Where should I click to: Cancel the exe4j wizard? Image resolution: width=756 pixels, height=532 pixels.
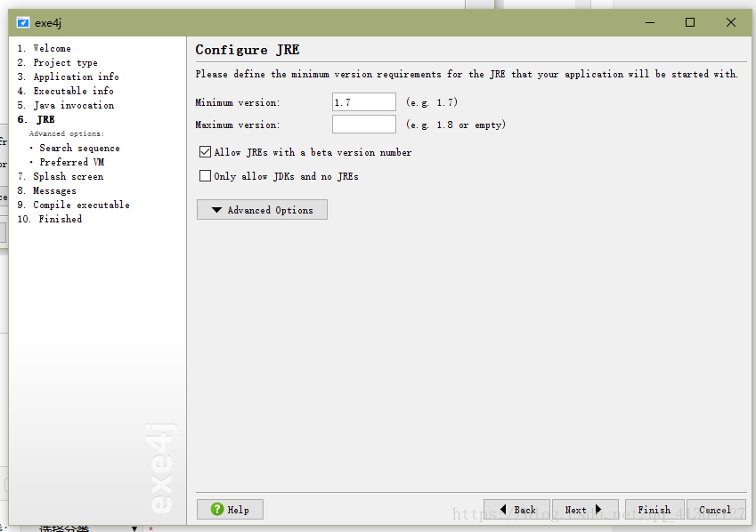(716, 510)
